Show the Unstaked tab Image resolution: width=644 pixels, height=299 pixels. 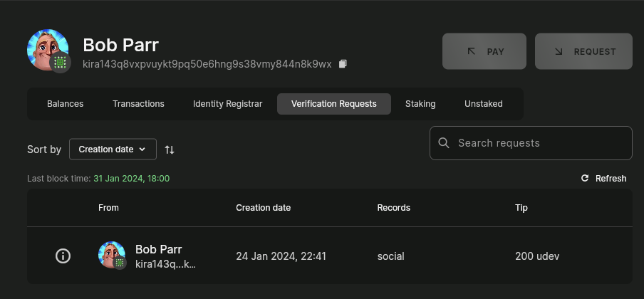point(484,104)
